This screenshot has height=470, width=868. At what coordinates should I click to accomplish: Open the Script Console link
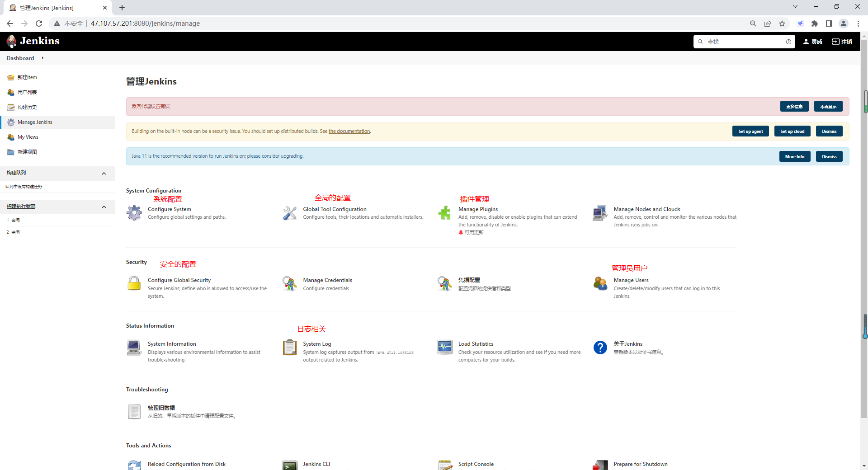[476, 464]
